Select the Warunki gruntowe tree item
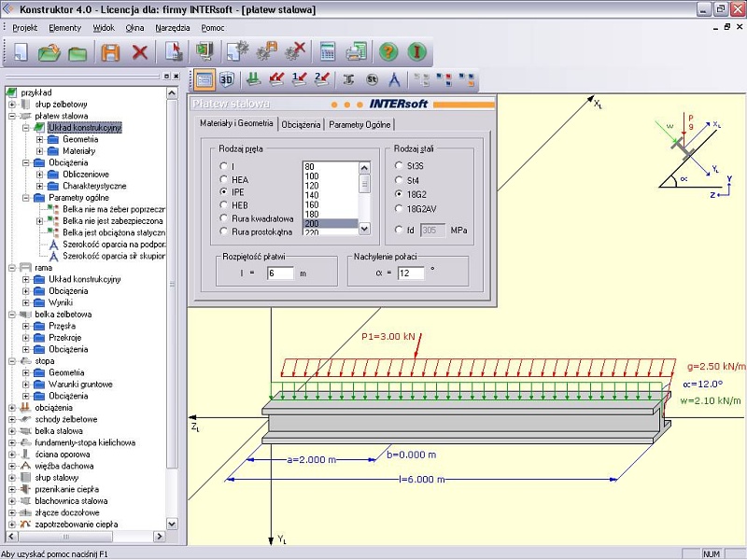Screen dimensions: 747x560 coord(80,385)
